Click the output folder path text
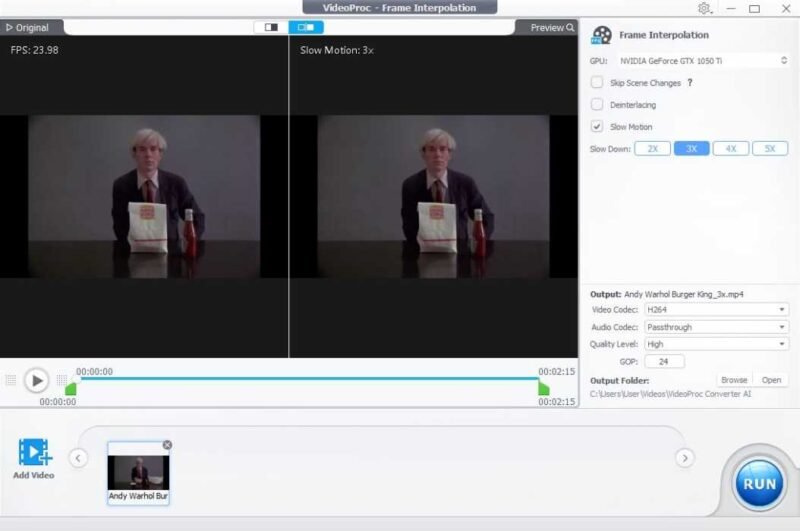Image resolution: width=800 pixels, height=531 pixels. point(670,394)
